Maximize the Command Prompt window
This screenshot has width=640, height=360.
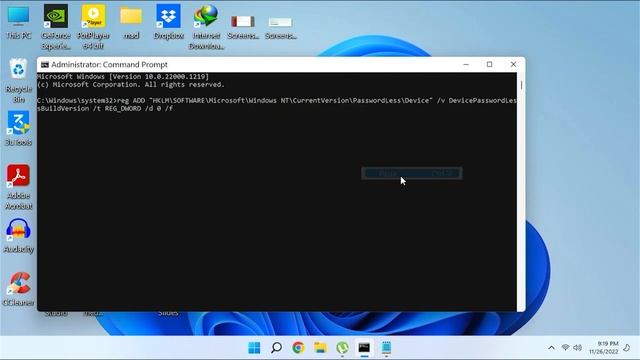point(489,64)
